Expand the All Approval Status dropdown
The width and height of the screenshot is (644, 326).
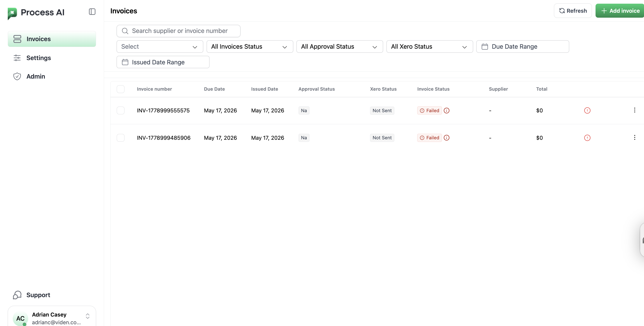[x=339, y=47]
